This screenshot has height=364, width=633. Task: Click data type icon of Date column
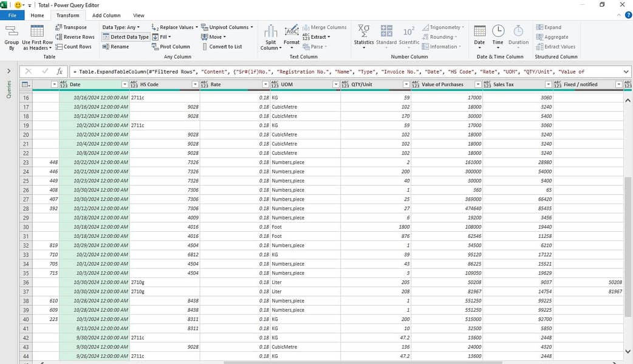[x=63, y=84]
